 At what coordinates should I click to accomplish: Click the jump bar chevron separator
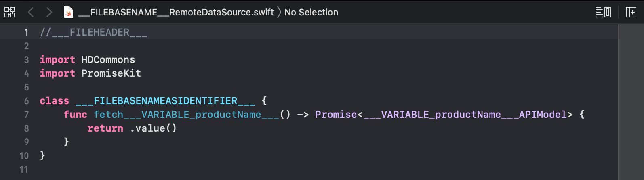[x=279, y=12]
